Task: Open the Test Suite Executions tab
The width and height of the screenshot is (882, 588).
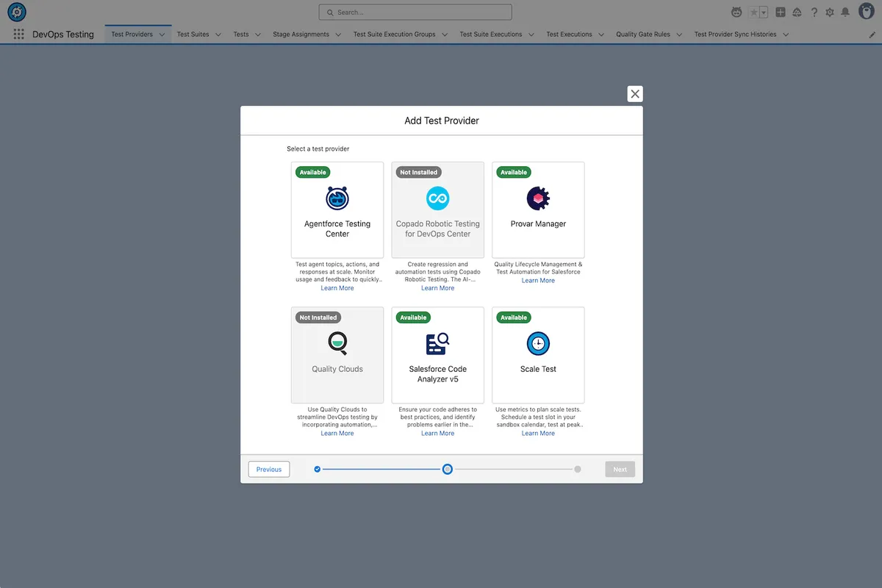Action: click(x=491, y=35)
